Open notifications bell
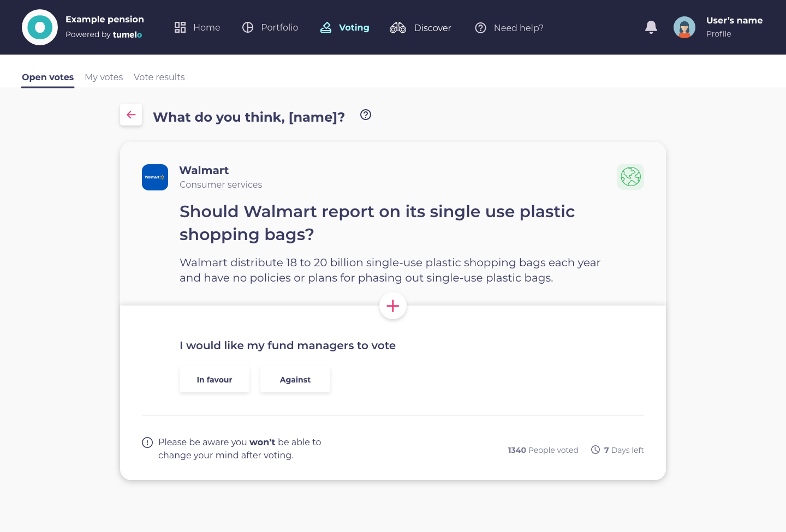 (x=651, y=27)
